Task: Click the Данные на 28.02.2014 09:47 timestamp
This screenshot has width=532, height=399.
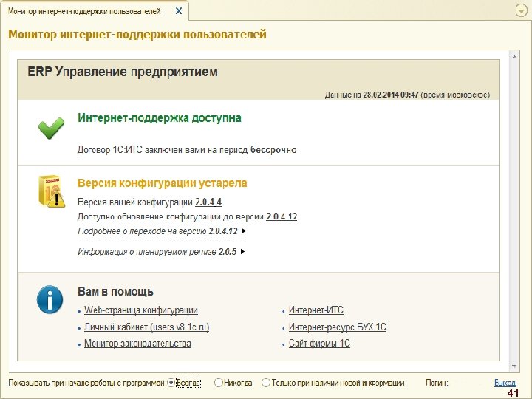Action: [x=407, y=95]
